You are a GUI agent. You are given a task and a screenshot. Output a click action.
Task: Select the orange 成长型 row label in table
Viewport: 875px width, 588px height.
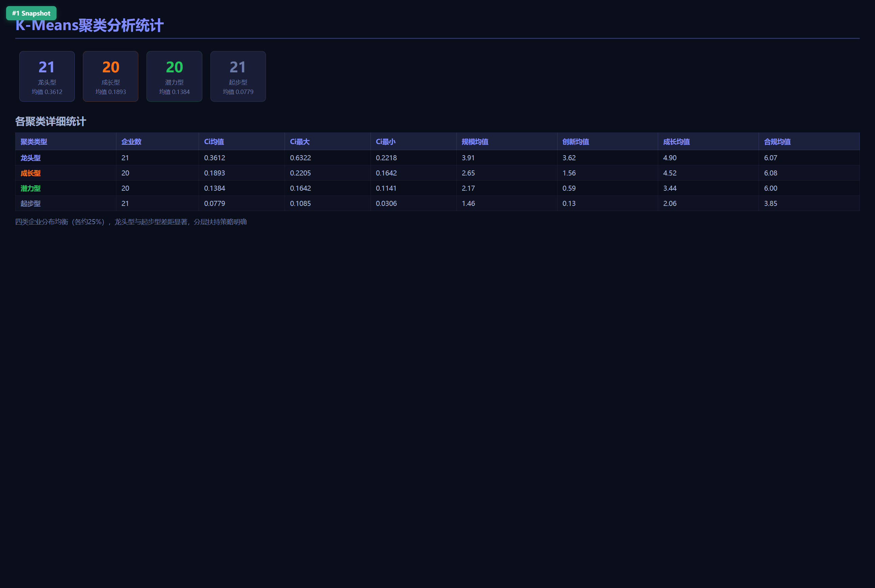click(x=30, y=173)
